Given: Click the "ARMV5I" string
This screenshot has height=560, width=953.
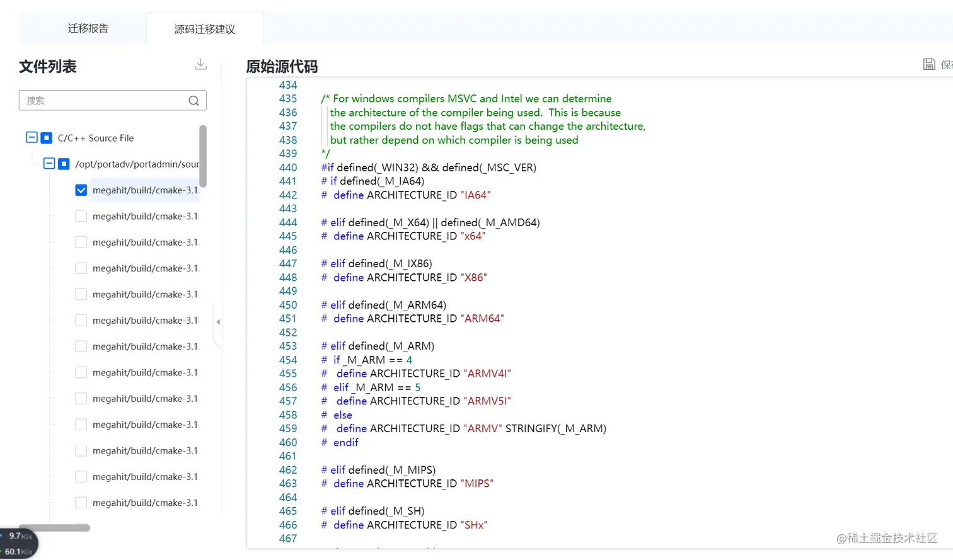Looking at the screenshot, I should click(487, 401).
